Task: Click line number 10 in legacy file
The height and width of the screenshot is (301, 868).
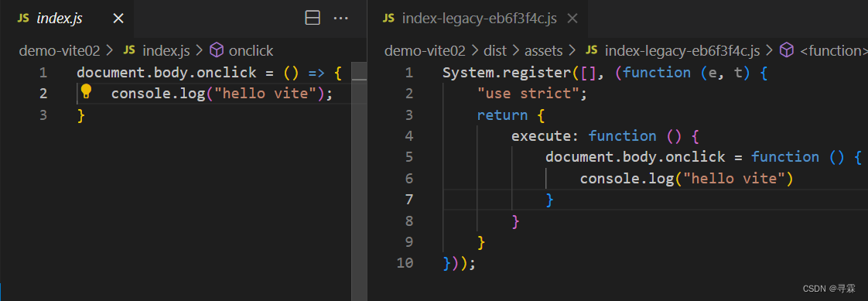Action: pos(405,263)
